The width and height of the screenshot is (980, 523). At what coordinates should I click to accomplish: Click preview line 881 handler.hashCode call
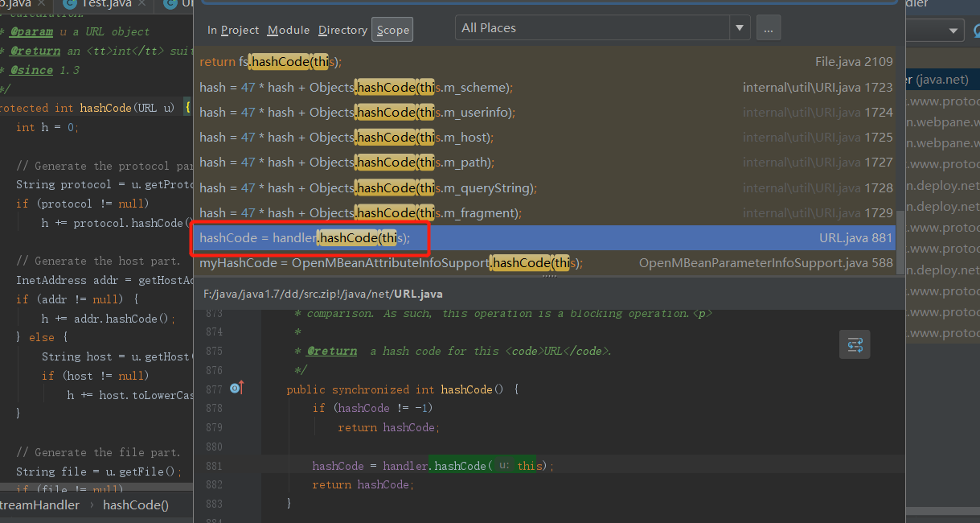[433, 466]
